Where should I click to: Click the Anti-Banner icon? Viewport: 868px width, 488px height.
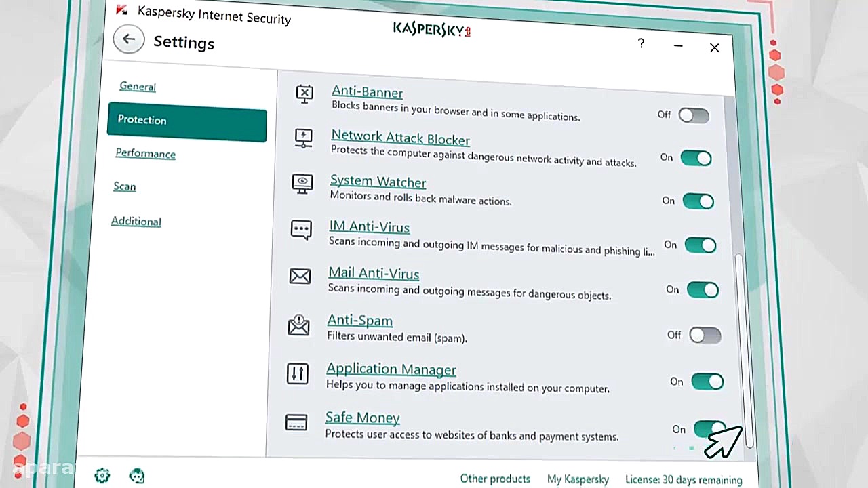click(x=304, y=94)
